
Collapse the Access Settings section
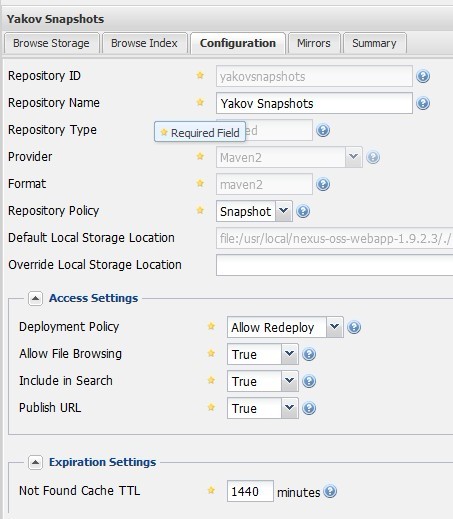(x=35, y=298)
